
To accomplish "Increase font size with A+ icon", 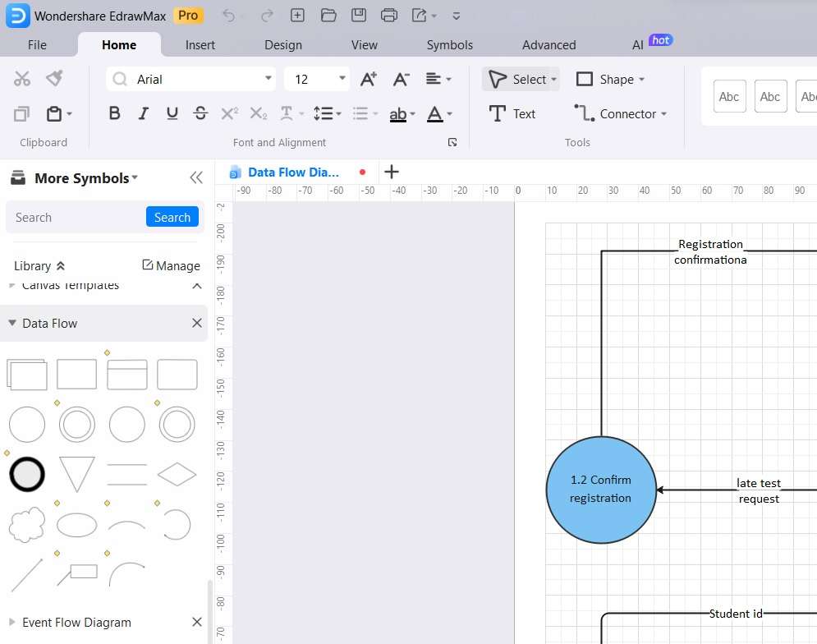I will tap(369, 79).
